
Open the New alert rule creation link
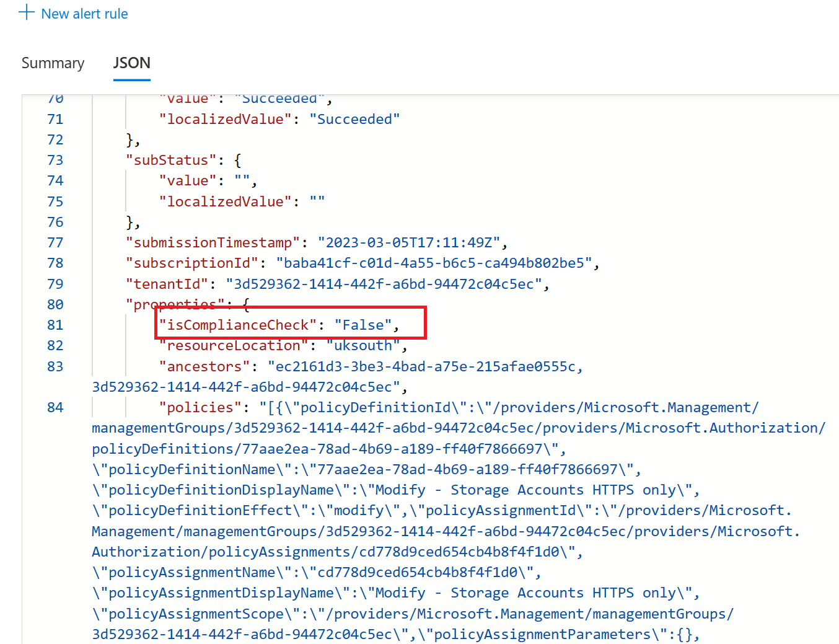[x=84, y=13]
